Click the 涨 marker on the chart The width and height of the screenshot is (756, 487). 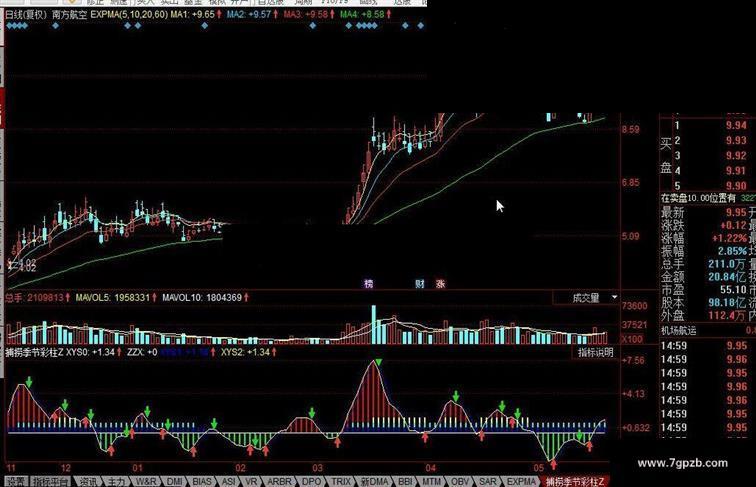440,284
